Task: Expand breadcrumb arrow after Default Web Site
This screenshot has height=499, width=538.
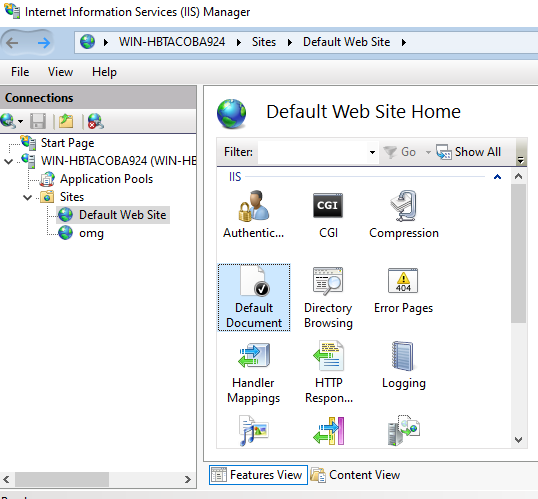Action: [x=404, y=42]
